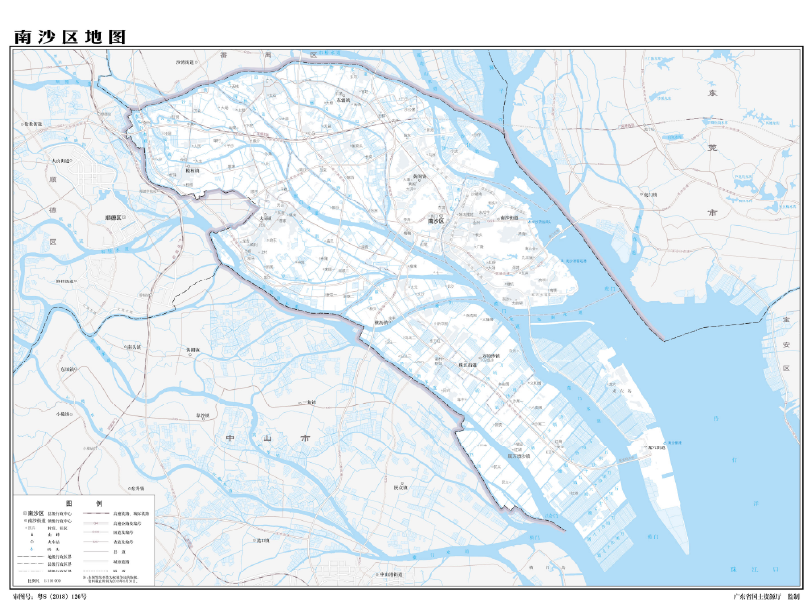Click the blue anchor symbol in the legend
Viewport: 807px width, 612px height.
(31, 549)
